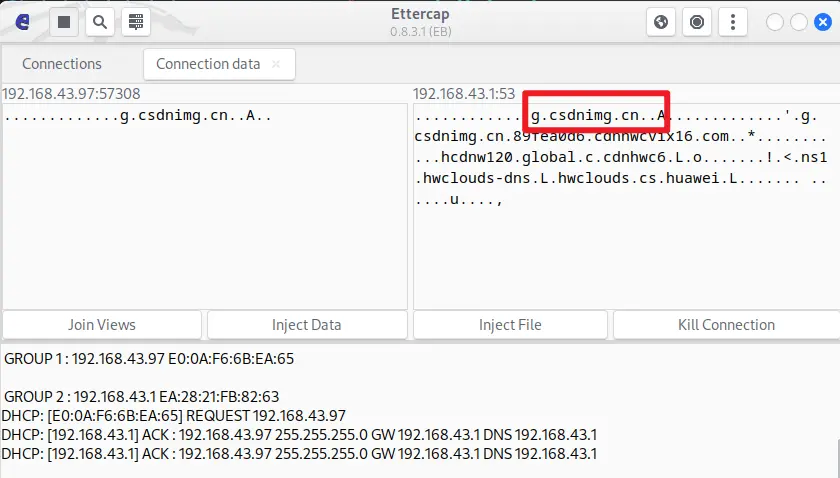Click the GROUP 1 line in log
Screen dimensions: 840x478
pyautogui.click(x=148, y=358)
